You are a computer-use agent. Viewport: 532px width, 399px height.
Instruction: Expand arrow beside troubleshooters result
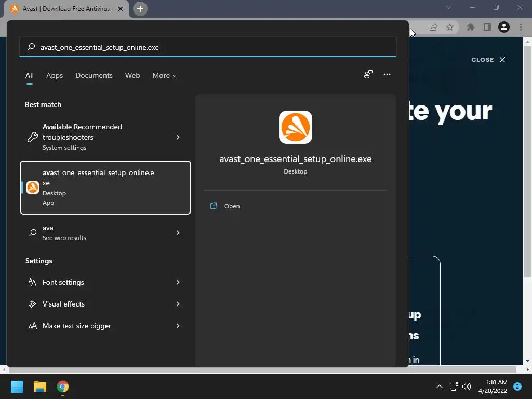click(x=178, y=137)
